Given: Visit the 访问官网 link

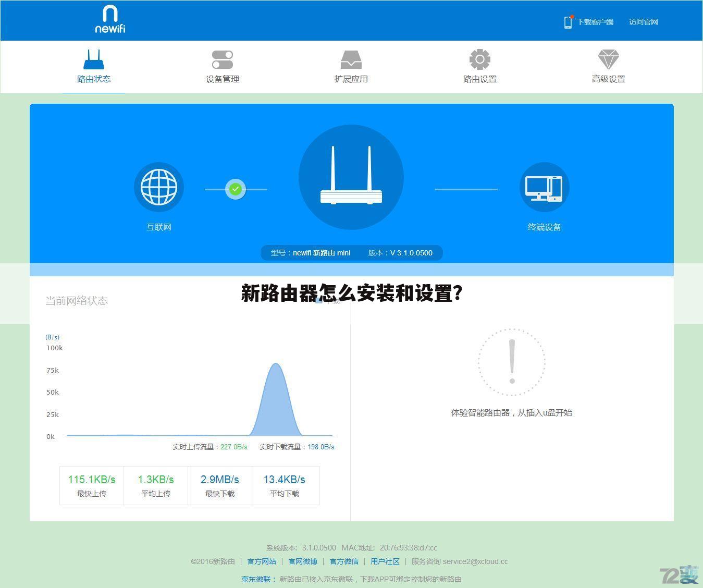Looking at the screenshot, I should (644, 22).
